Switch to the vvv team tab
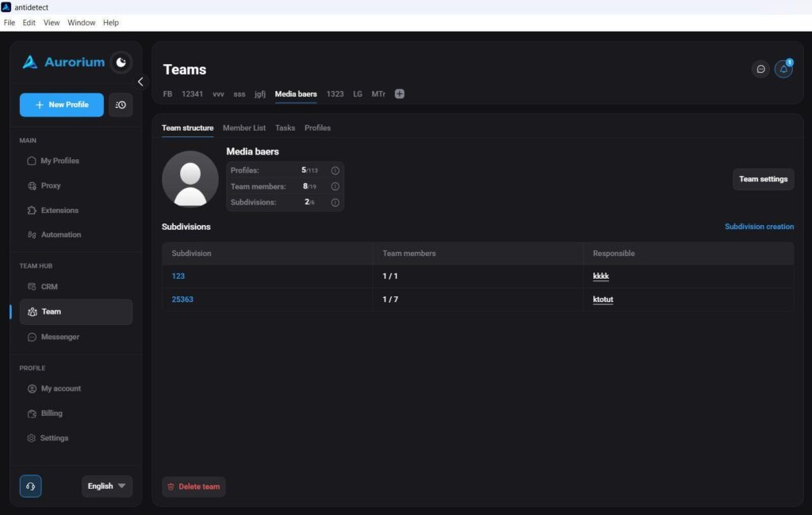 (218, 93)
